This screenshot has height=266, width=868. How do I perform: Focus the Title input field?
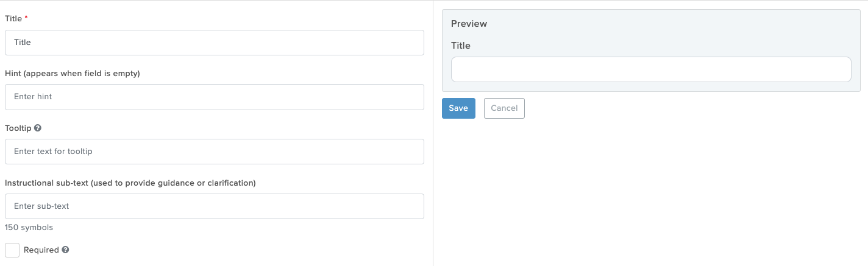(215, 43)
